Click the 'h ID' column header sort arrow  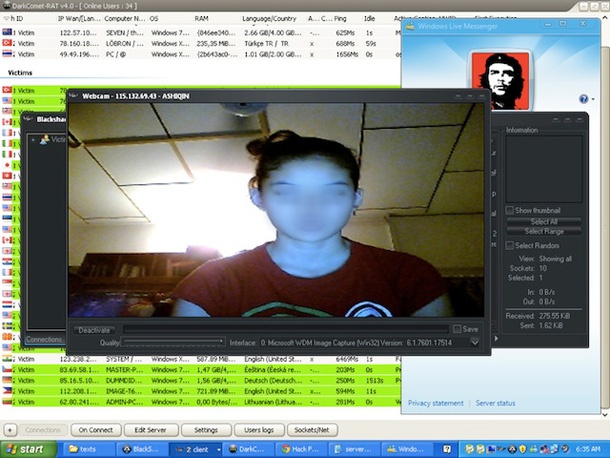[7, 18]
